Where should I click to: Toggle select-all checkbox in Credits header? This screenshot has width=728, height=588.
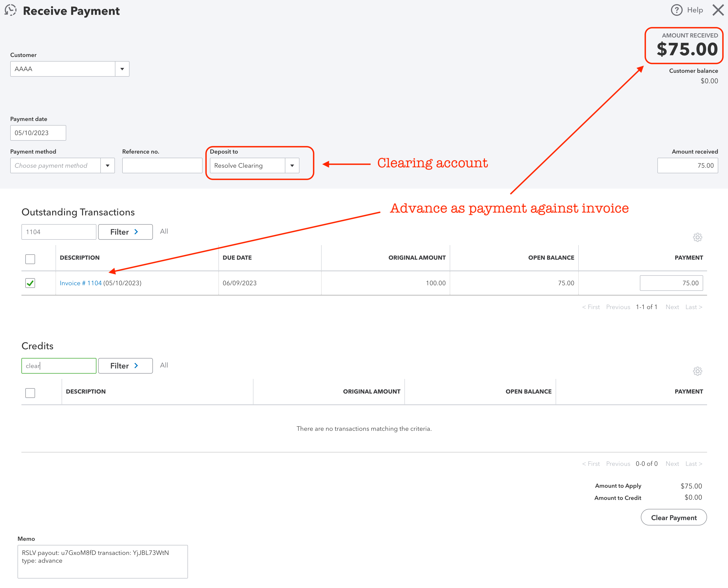click(30, 393)
